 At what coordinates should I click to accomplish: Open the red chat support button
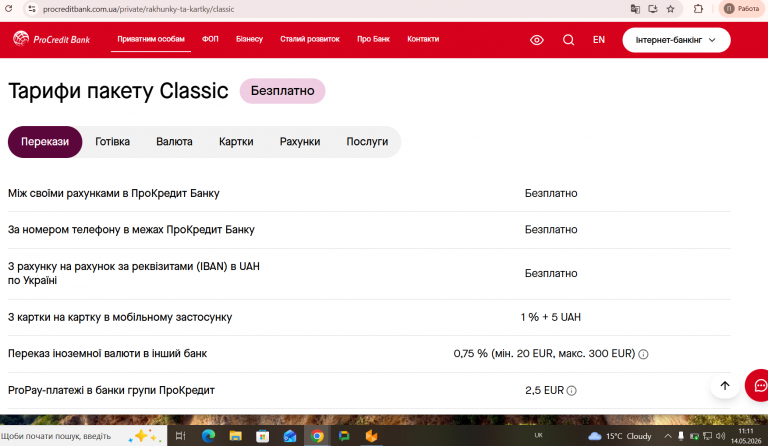click(x=758, y=386)
